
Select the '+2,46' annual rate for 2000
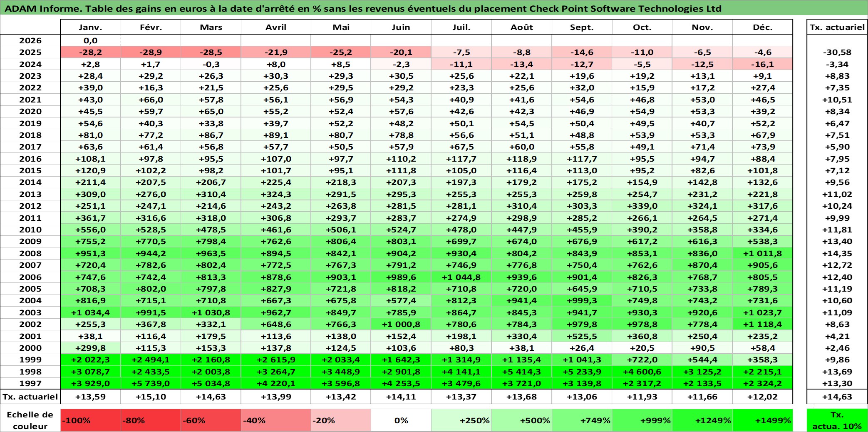point(837,348)
